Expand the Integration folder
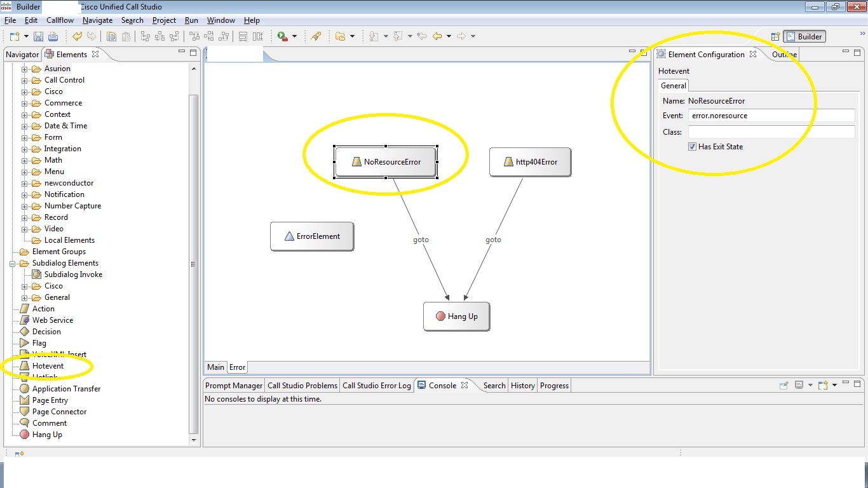 point(25,149)
